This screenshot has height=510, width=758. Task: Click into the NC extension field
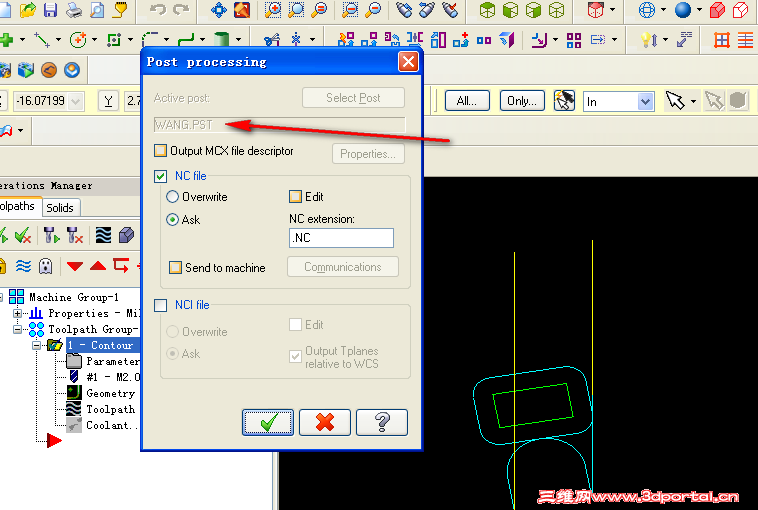pyautogui.click(x=341, y=238)
